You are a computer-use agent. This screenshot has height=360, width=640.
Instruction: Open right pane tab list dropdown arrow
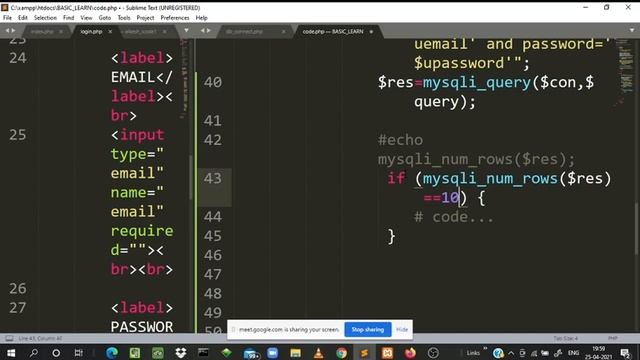(632, 31)
